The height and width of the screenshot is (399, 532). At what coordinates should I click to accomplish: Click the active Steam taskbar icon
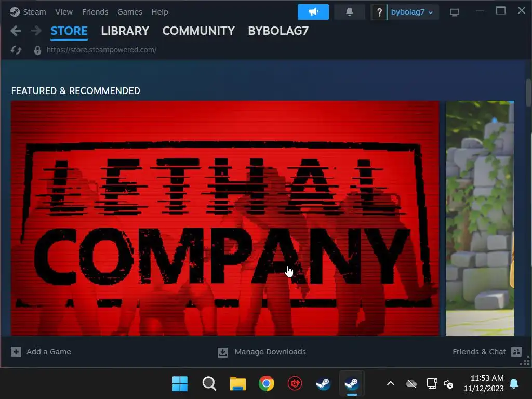point(352,384)
